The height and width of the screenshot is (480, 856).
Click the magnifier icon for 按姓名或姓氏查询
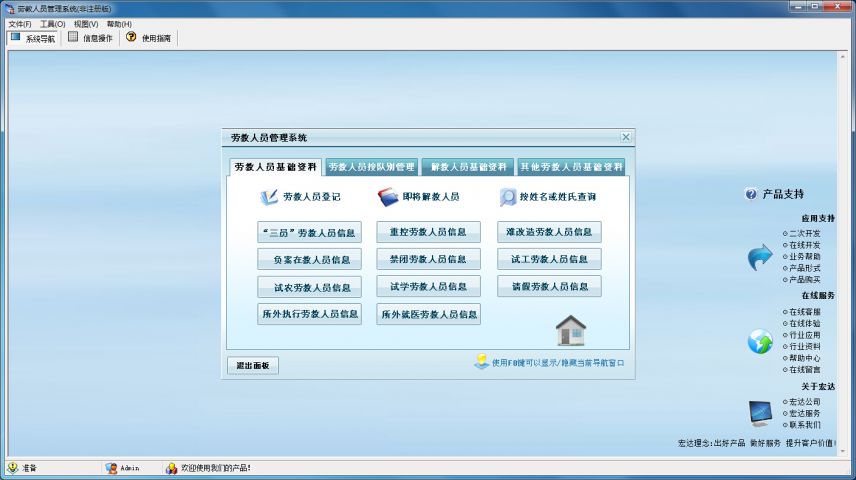(508, 197)
